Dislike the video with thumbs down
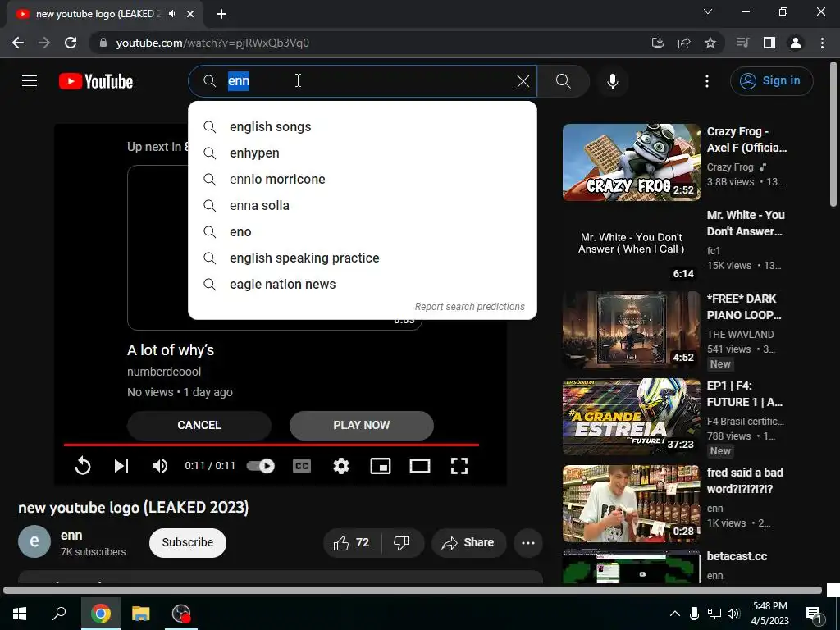The height and width of the screenshot is (630, 840). pos(402,543)
